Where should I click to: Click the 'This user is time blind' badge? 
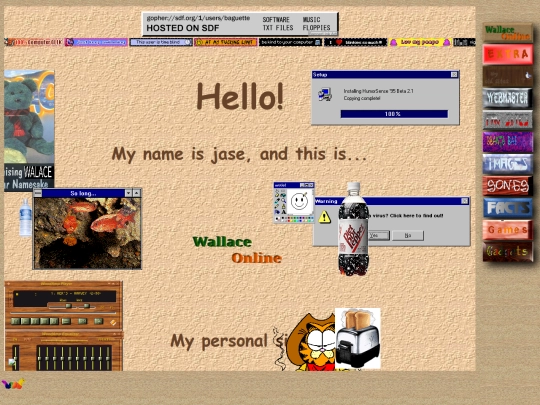(161, 42)
